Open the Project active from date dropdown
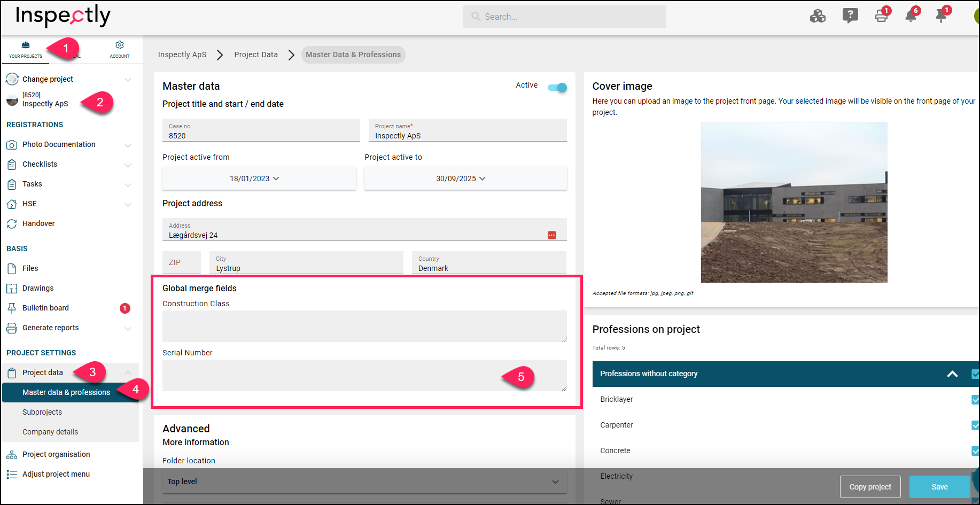Screen dimensions: 980x505 tap(259, 178)
